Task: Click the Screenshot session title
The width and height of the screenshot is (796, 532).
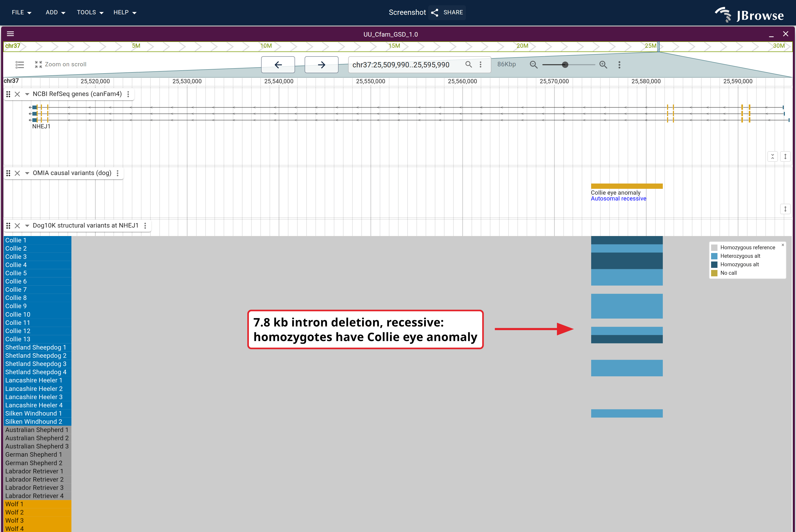Action: 407,12
